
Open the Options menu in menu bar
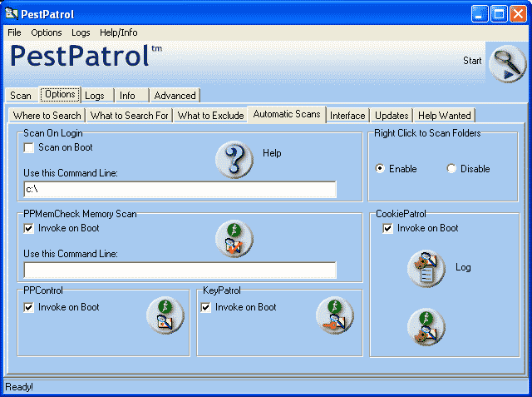[47, 32]
